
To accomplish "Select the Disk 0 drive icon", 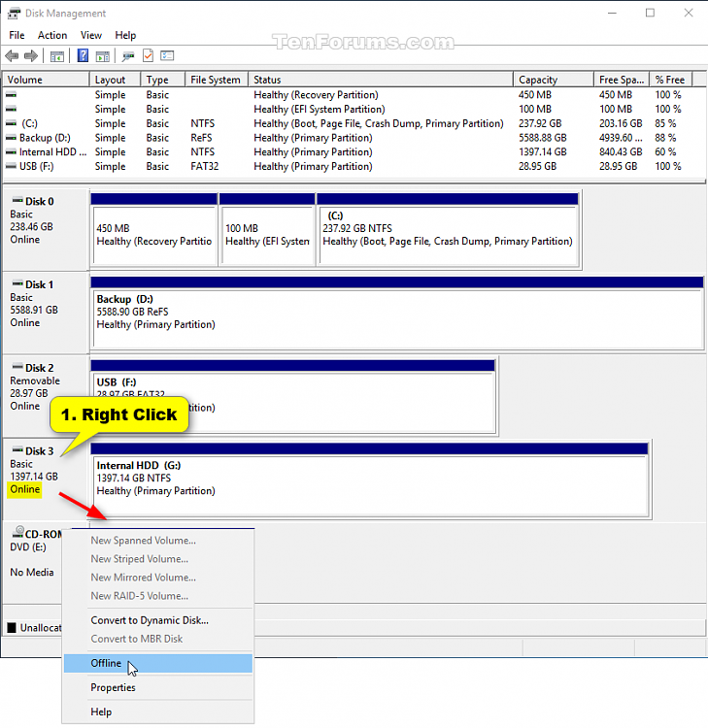I will point(17,200).
